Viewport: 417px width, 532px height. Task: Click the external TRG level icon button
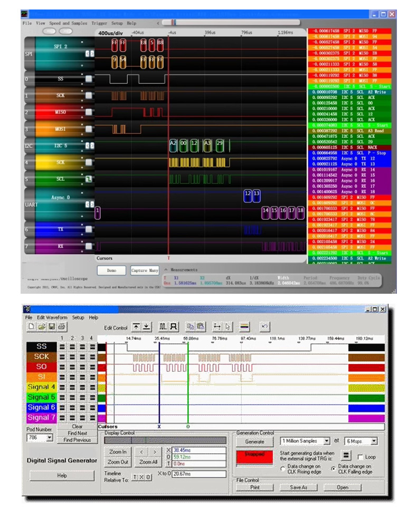345,455
